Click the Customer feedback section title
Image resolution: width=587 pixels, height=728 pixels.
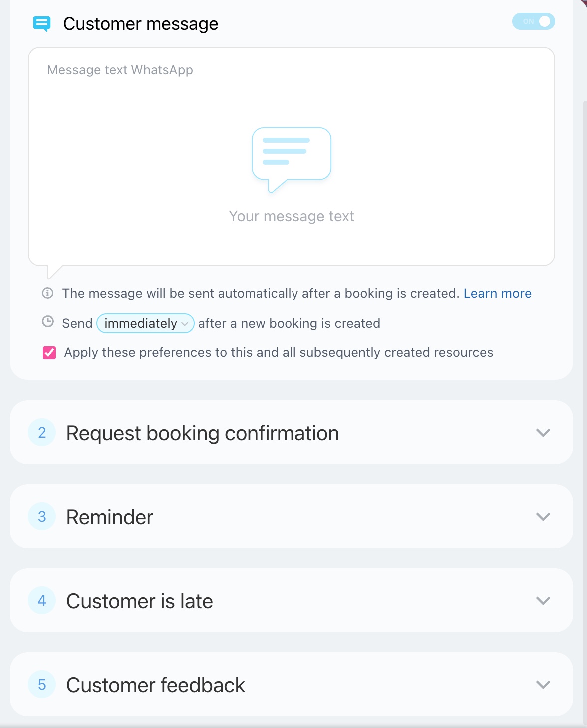click(156, 685)
